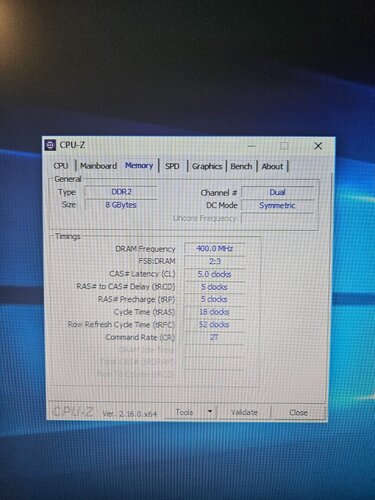Select the 8 GBytes size field
The image size is (375, 500).
tap(121, 205)
